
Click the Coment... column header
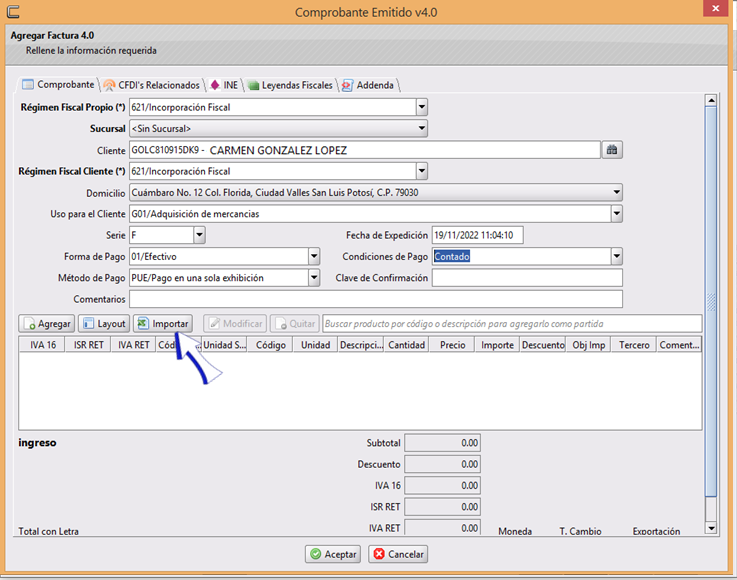pos(679,345)
